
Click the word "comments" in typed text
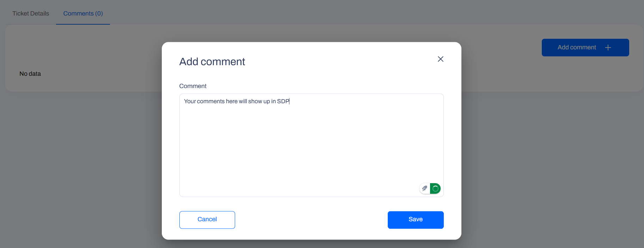[x=210, y=101]
